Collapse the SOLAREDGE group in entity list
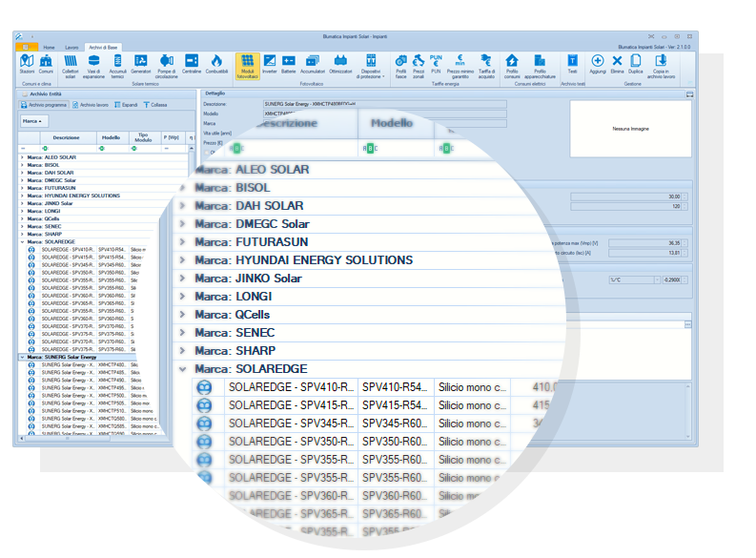756x558 pixels. [22, 242]
